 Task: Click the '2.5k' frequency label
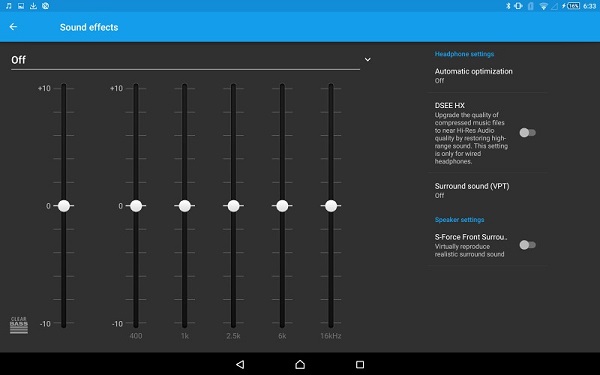(x=233, y=336)
